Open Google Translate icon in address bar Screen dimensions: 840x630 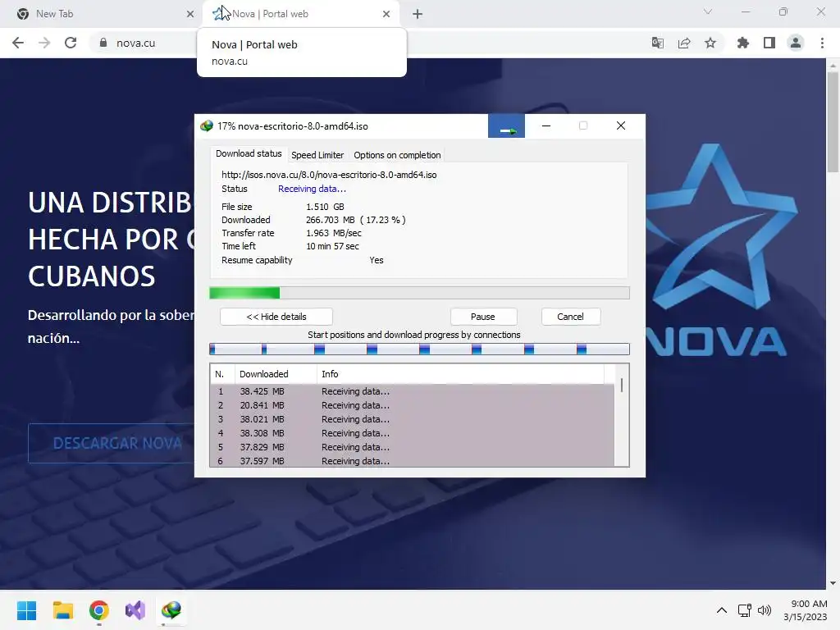(x=657, y=43)
